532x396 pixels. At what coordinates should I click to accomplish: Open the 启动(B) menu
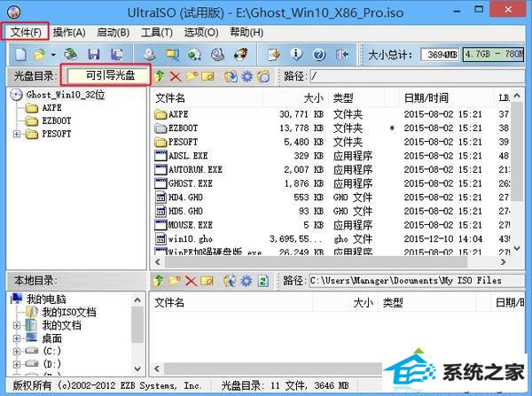[113, 32]
